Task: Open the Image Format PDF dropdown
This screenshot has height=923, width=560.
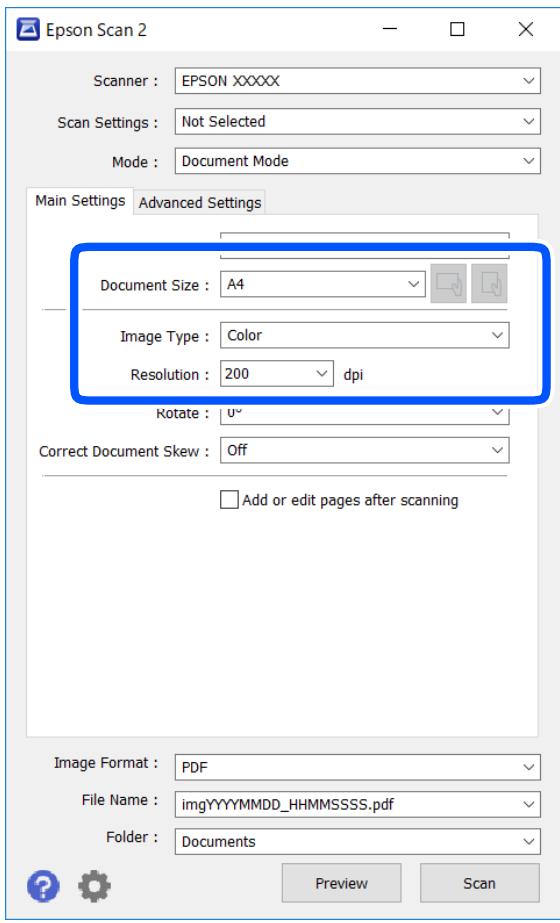Action: click(357, 767)
